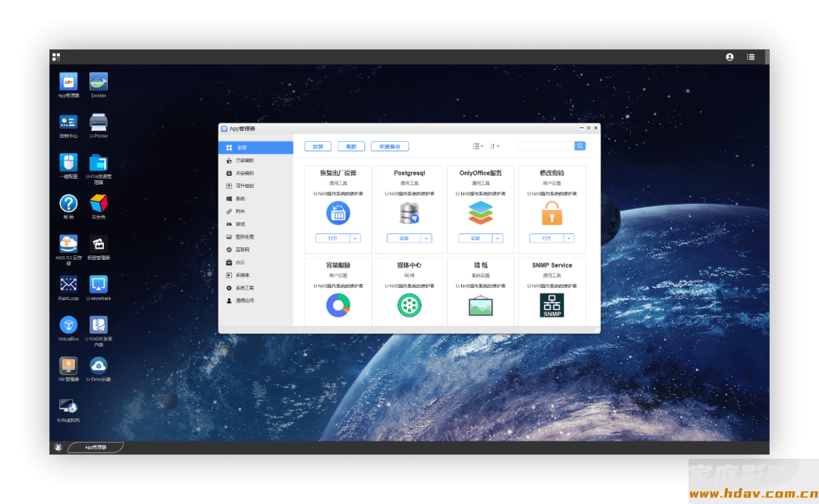Screen dimensions: 819x504
Task: Open the user account icon in top bar
Action: tap(730, 57)
